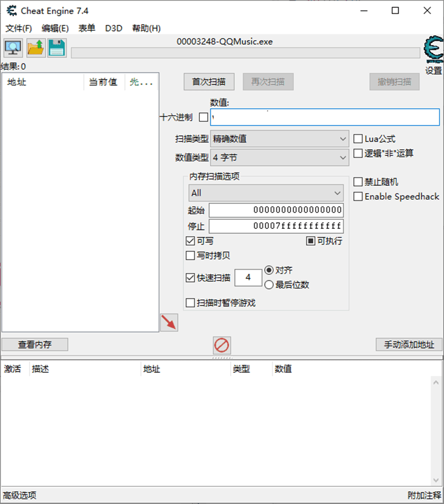
Task: Close the Cheat Engine window
Action: (427, 11)
